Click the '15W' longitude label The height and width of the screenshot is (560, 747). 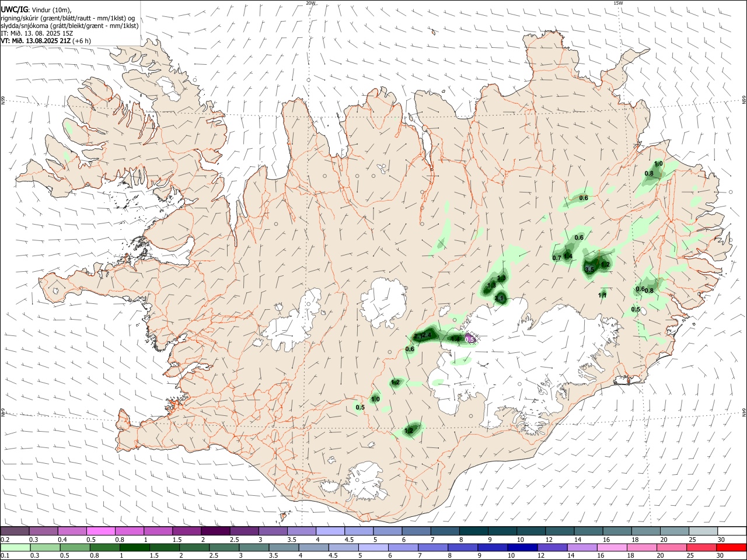point(618,3)
